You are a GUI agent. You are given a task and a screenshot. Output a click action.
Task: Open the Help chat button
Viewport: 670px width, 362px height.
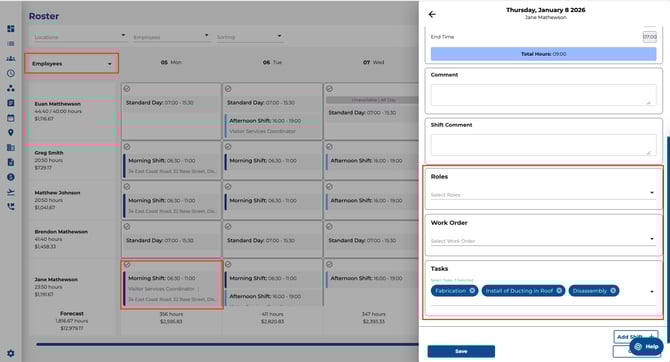click(x=646, y=347)
